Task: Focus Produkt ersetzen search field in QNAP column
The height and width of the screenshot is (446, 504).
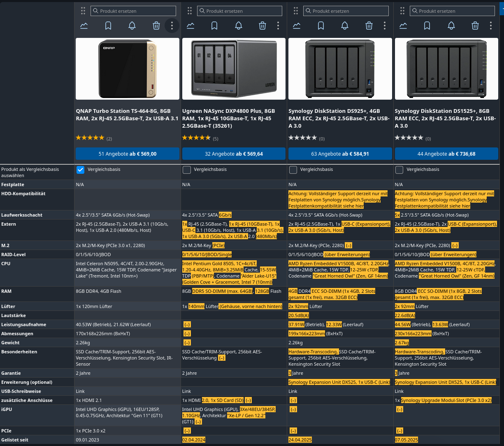Action: pos(133,11)
